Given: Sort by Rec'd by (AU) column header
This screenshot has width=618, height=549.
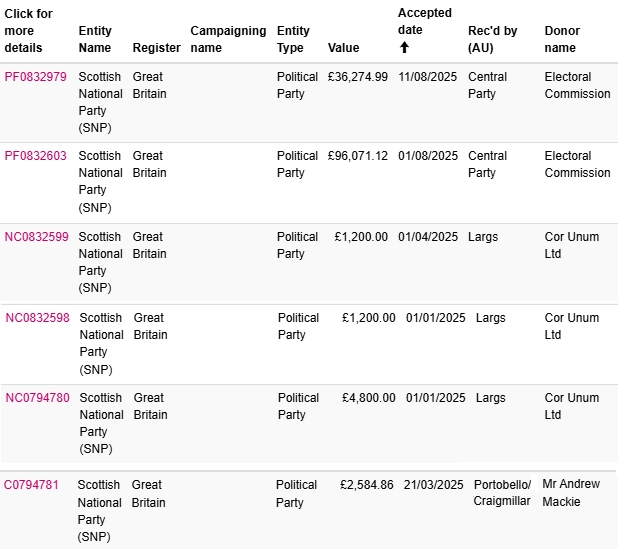Looking at the screenshot, I should pyautogui.click(x=492, y=39).
